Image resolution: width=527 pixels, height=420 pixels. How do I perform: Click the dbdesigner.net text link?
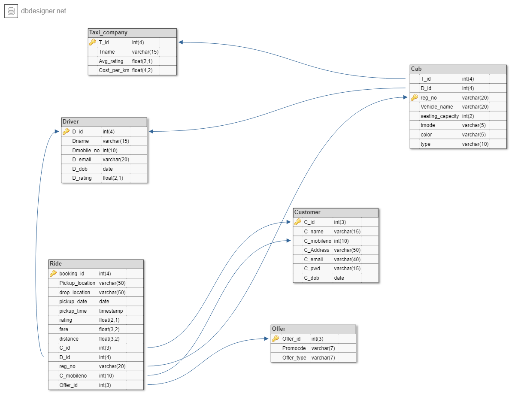click(x=43, y=11)
